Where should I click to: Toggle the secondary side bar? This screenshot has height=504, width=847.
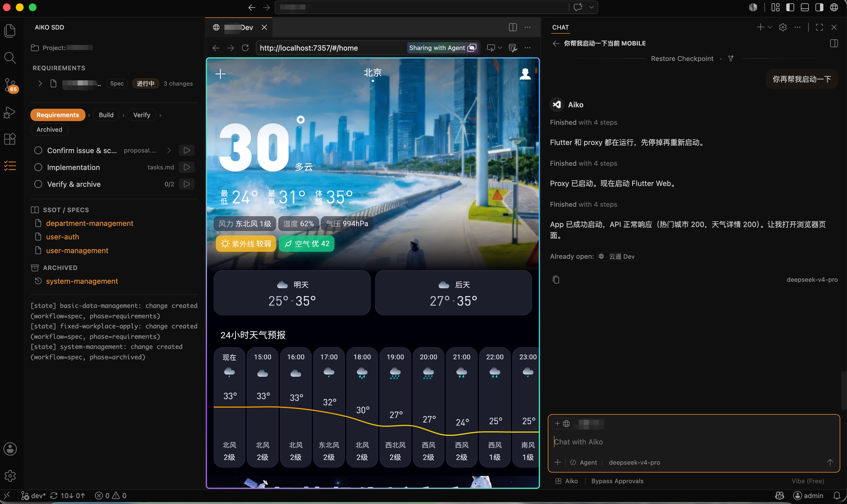tap(819, 7)
